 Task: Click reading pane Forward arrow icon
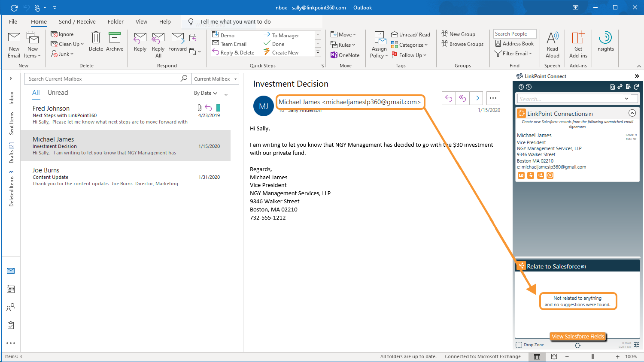click(476, 98)
